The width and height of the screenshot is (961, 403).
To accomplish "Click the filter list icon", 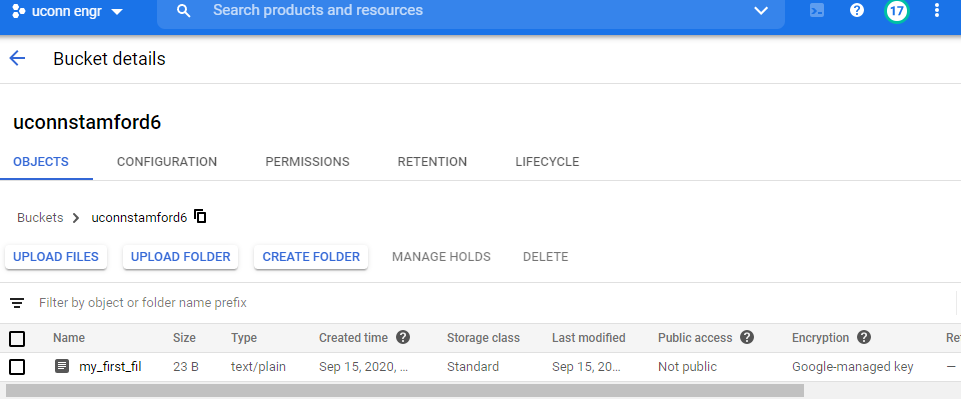I will (17, 303).
